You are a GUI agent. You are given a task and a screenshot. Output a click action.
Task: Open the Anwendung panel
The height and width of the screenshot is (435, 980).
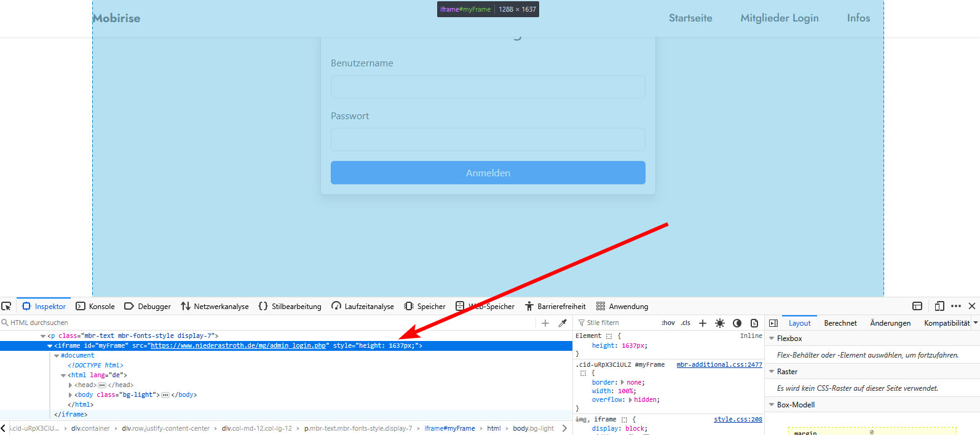point(622,306)
